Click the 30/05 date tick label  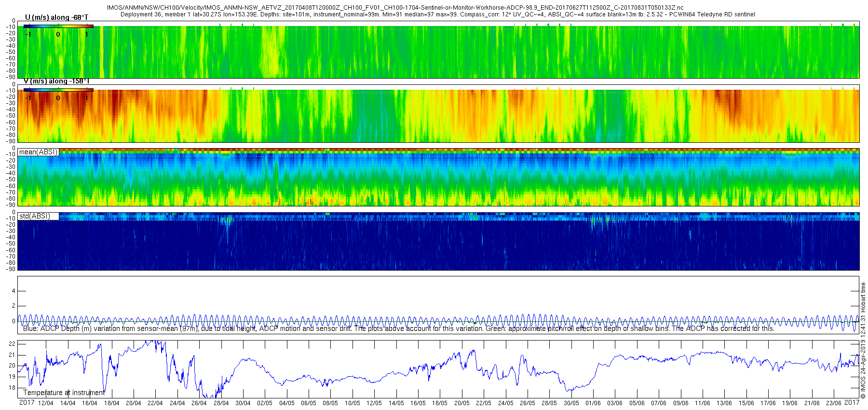pyautogui.click(x=571, y=403)
